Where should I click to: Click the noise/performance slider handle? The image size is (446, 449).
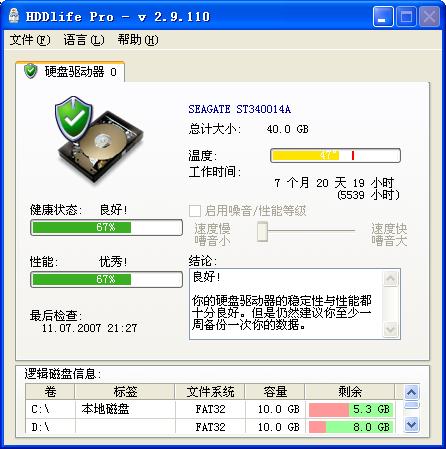click(262, 231)
